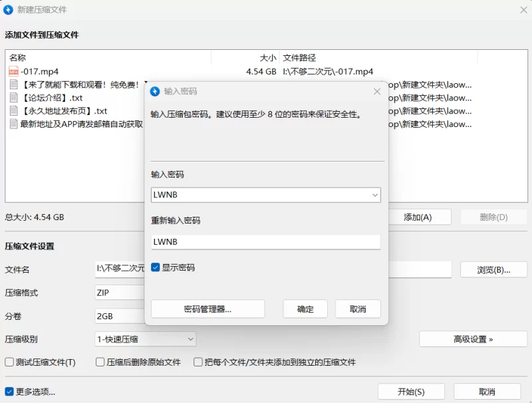The image size is (532, 403).
Task: Click the 总大小: 4.54 GB label
Action: click(35, 217)
